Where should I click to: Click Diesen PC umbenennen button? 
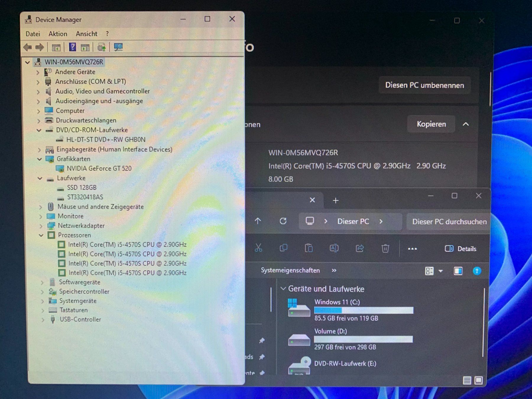coord(424,85)
